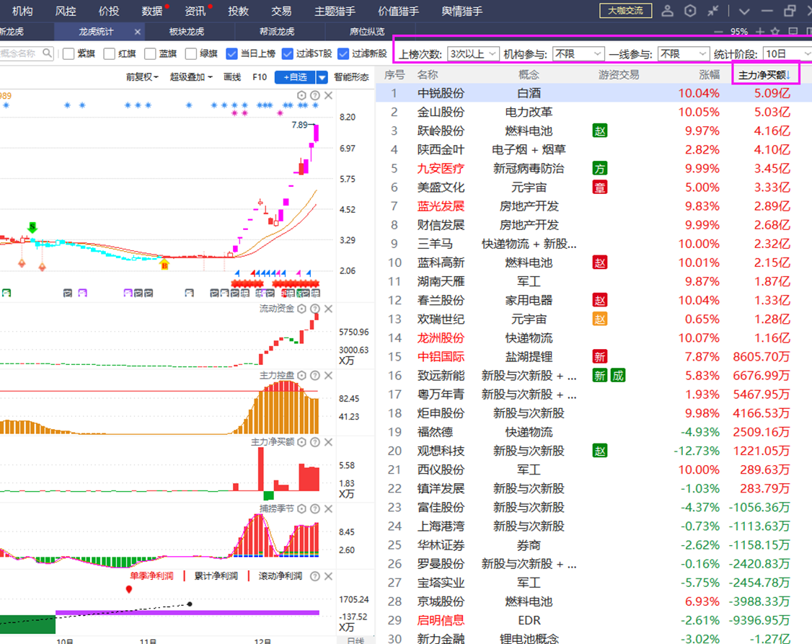Screen dimensions: 812x644
Task: Click the zoom-in plus icon beside 95%
Action: 759,32
